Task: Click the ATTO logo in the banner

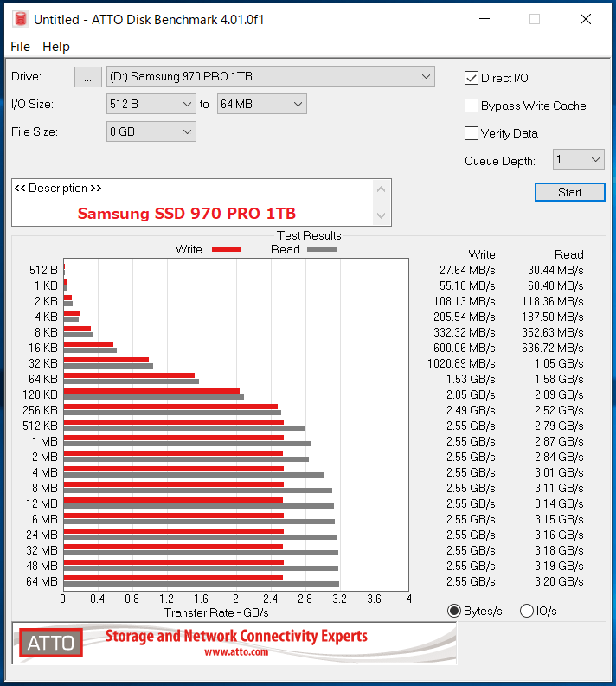Action: point(51,643)
